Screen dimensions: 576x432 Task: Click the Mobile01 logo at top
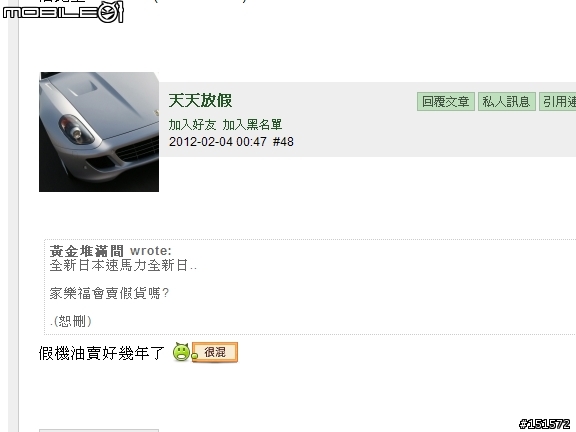[63, 12]
